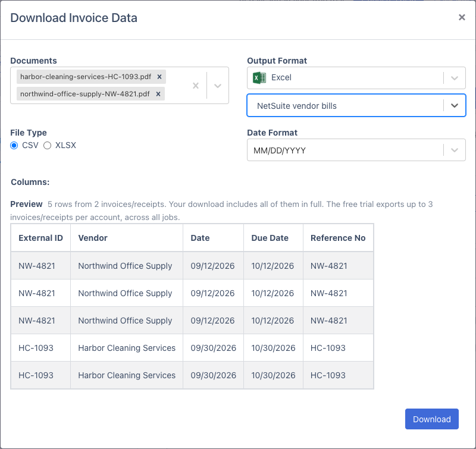Click the File Type label

click(x=29, y=133)
